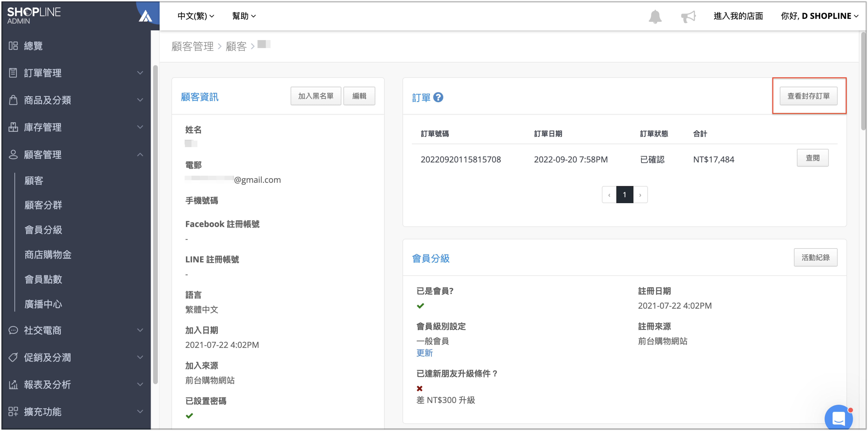Click the 顧客管理 person icon
868x431 pixels.
pos(13,155)
